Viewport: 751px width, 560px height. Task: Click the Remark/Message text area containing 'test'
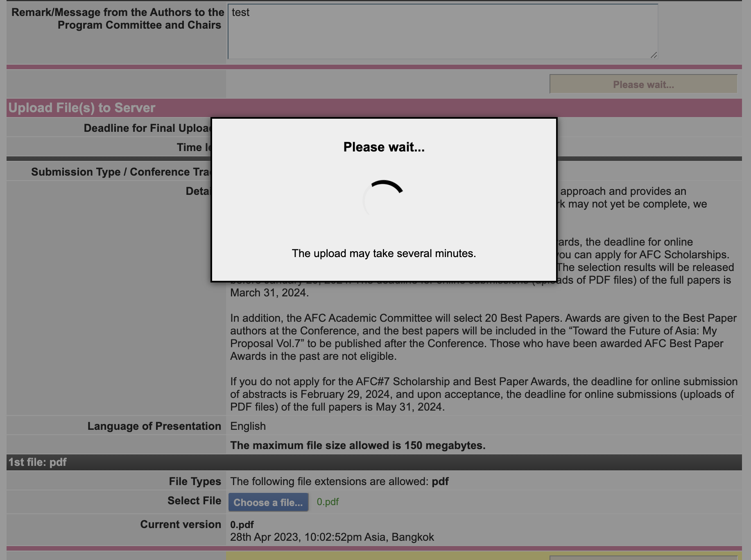pyautogui.click(x=443, y=32)
